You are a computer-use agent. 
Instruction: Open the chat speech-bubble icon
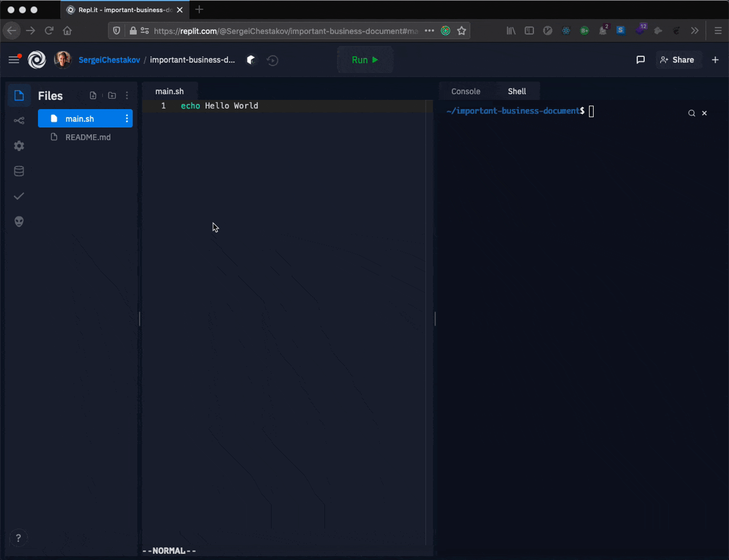coord(640,60)
